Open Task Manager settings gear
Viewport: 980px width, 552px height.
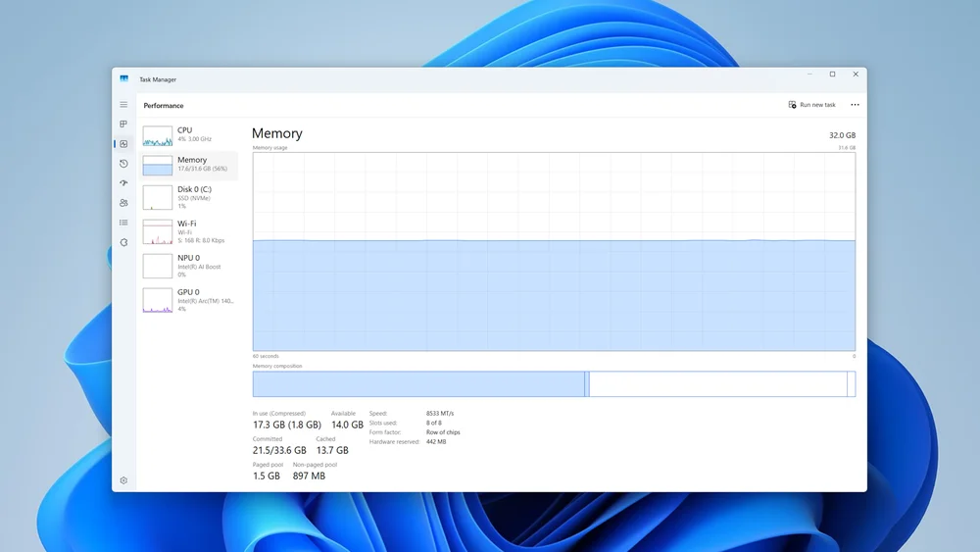click(x=123, y=480)
